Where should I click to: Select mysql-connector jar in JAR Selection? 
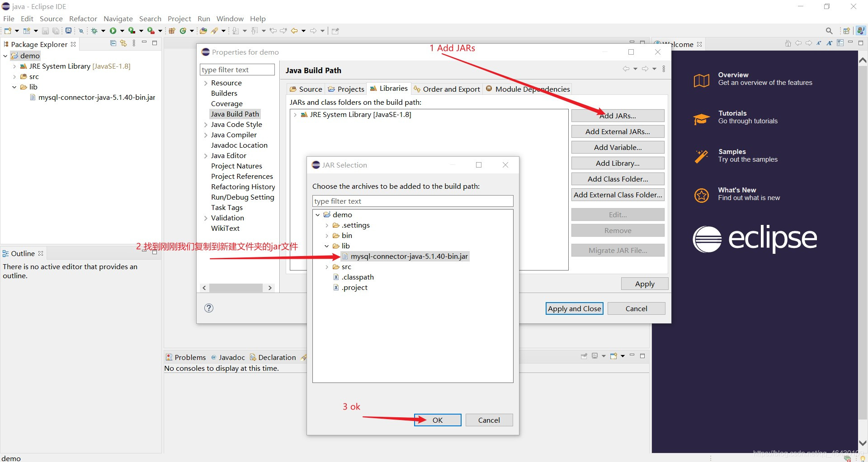pyautogui.click(x=405, y=257)
